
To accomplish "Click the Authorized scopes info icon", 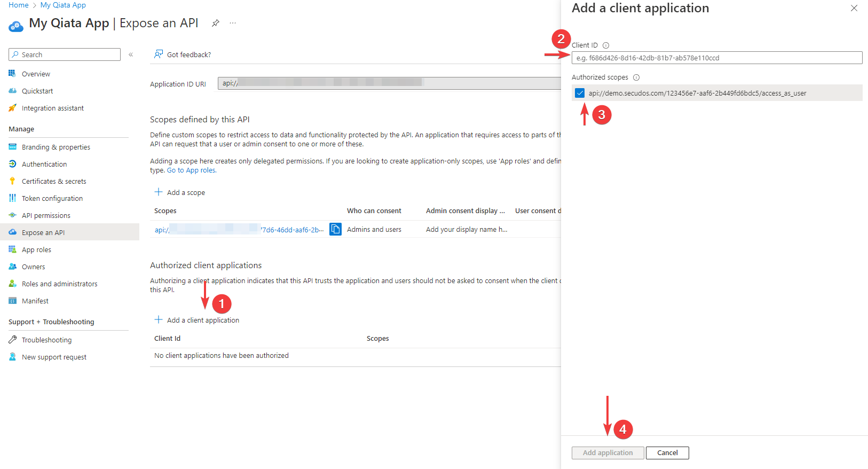I will point(636,77).
